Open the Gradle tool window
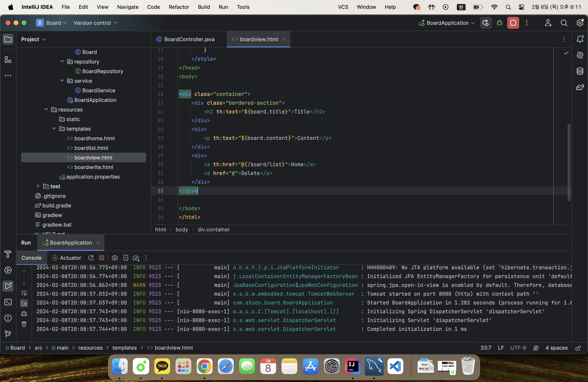This screenshot has height=382, width=588. 580,87
